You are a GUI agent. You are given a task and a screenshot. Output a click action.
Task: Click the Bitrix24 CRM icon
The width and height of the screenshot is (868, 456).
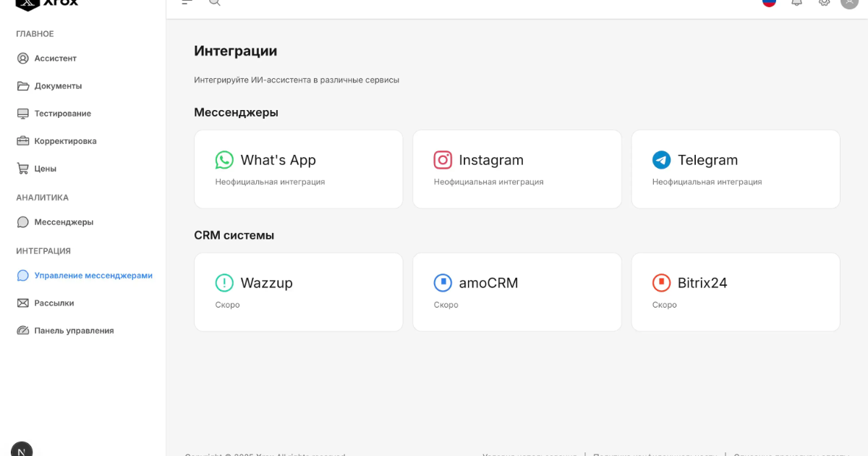(x=661, y=283)
